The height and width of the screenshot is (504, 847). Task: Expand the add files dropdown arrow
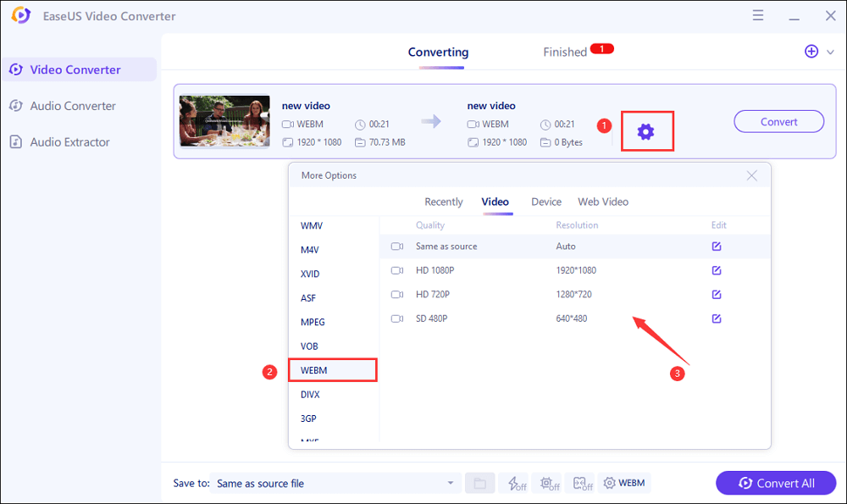click(830, 53)
